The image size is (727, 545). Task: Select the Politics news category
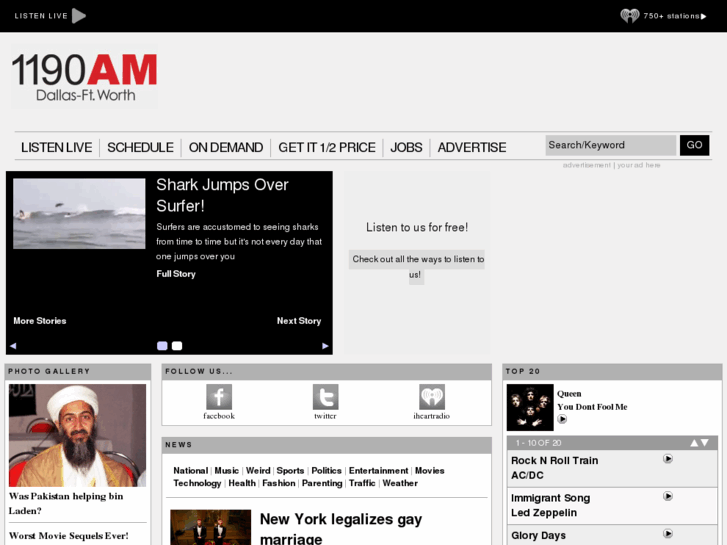[x=326, y=470]
